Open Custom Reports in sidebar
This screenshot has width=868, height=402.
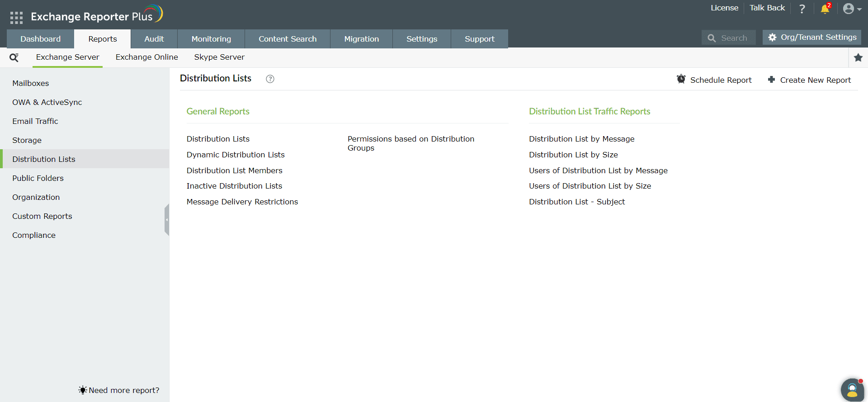click(x=85, y=216)
